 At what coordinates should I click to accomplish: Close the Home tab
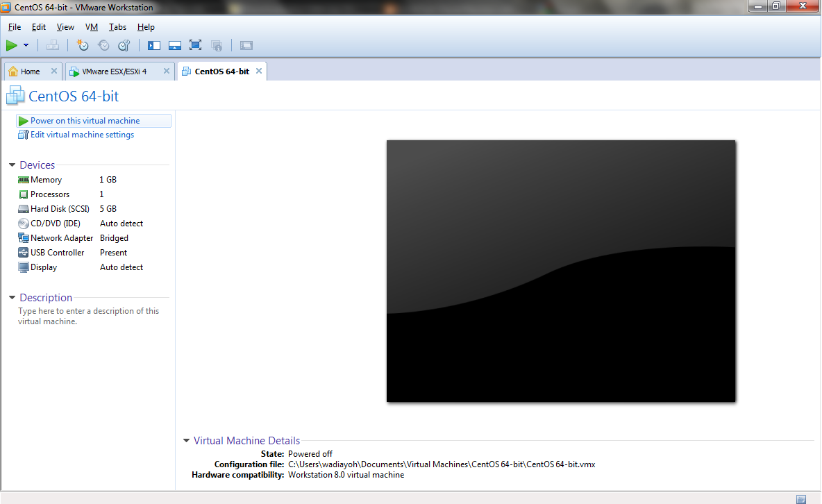click(x=54, y=71)
